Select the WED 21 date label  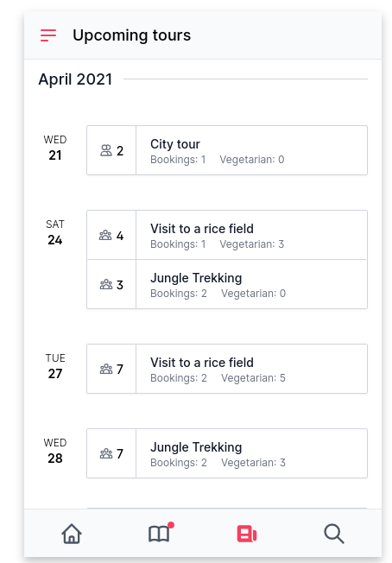coord(55,148)
